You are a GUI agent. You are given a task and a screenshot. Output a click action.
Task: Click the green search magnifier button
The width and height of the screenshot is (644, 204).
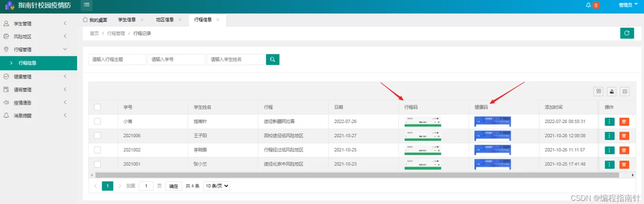coord(273,59)
